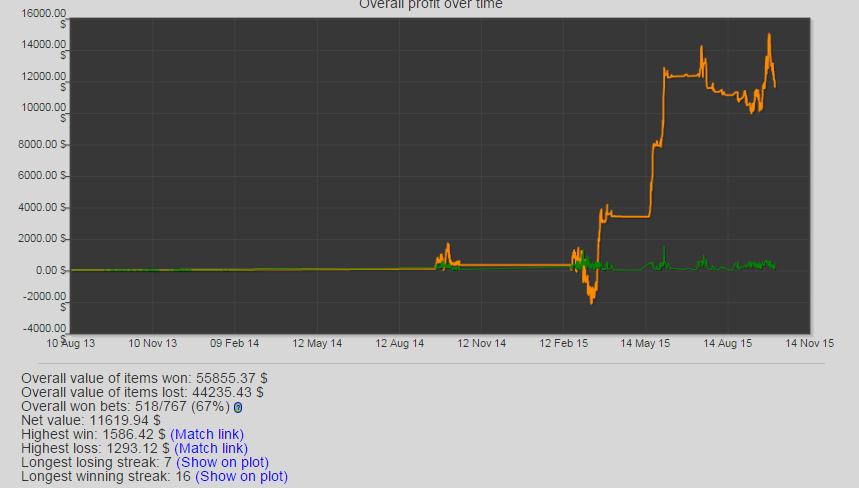The width and height of the screenshot is (859, 488).
Task: Click 'Overall won bets: 518/767 (67%)'
Action: [125, 407]
